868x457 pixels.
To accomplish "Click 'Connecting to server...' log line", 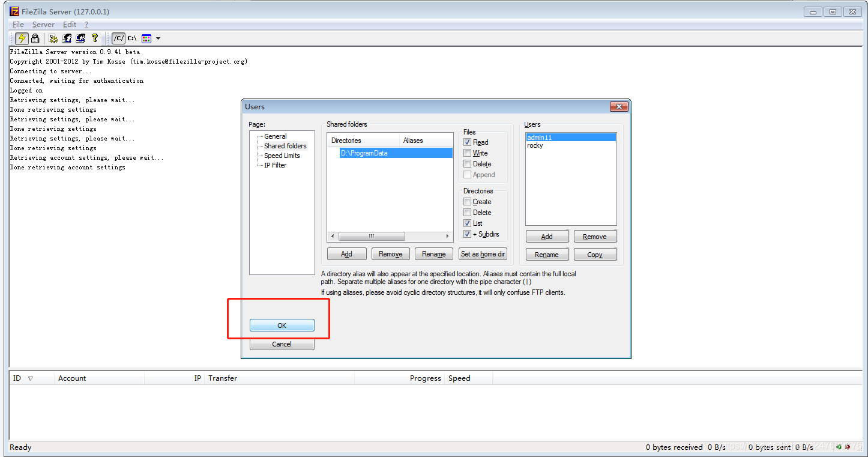I will pyautogui.click(x=49, y=71).
